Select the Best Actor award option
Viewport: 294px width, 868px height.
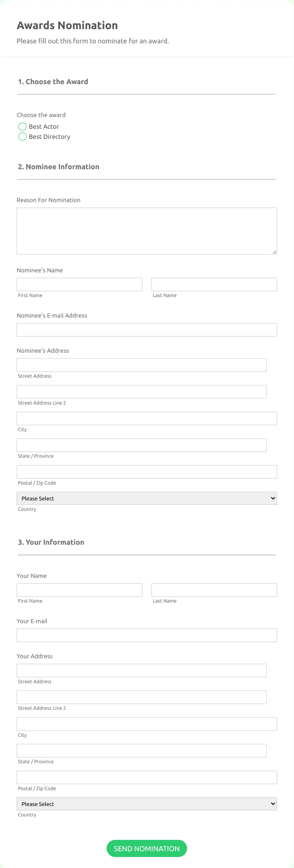click(22, 126)
